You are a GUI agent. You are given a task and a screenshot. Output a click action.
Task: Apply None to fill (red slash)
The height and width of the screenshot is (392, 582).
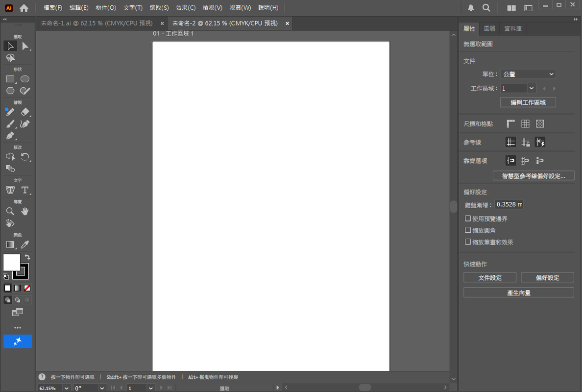27,288
